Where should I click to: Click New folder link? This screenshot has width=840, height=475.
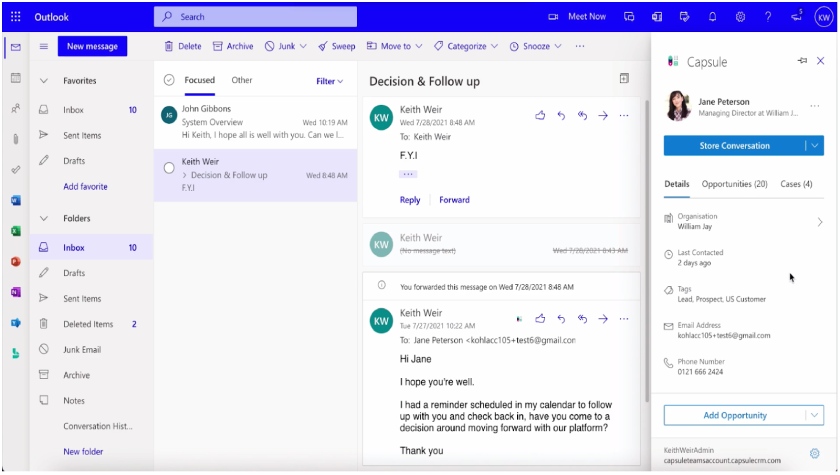point(83,451)
